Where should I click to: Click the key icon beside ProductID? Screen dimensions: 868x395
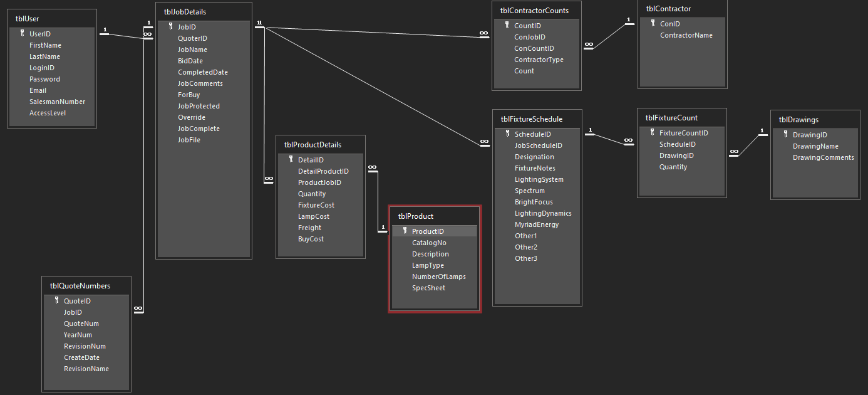405,231
